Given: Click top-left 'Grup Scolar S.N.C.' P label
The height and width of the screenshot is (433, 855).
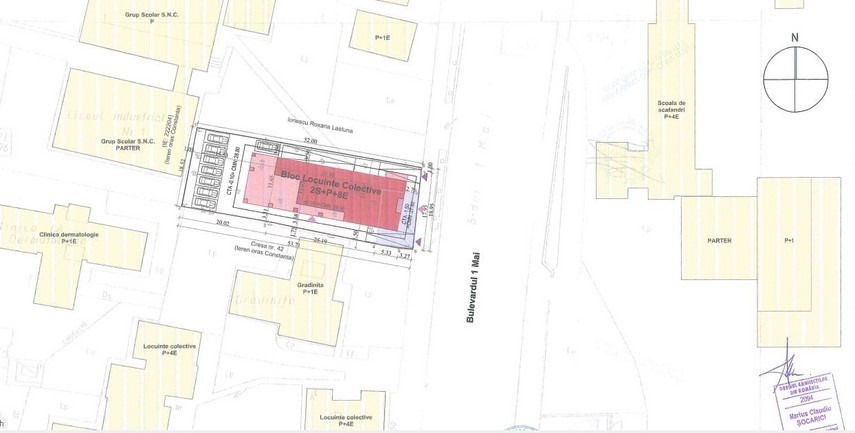Looking at the screenshot, I should [x=151, y=19].
